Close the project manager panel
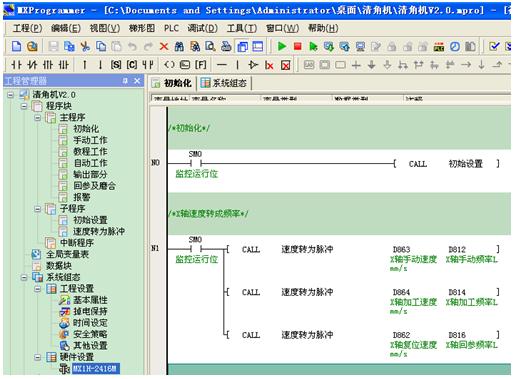The height and width of the screenshot is (379, 514). 137,81
